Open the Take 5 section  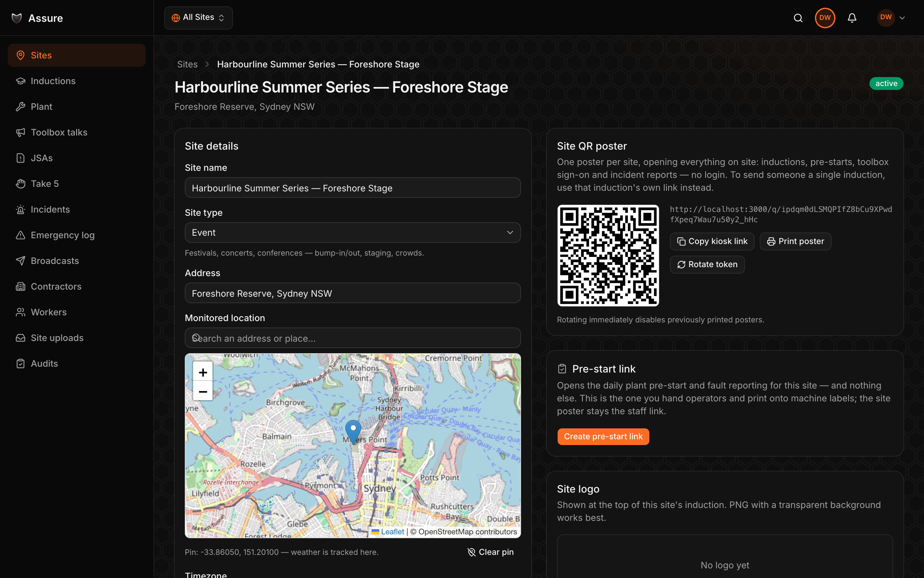pos(76,183)
